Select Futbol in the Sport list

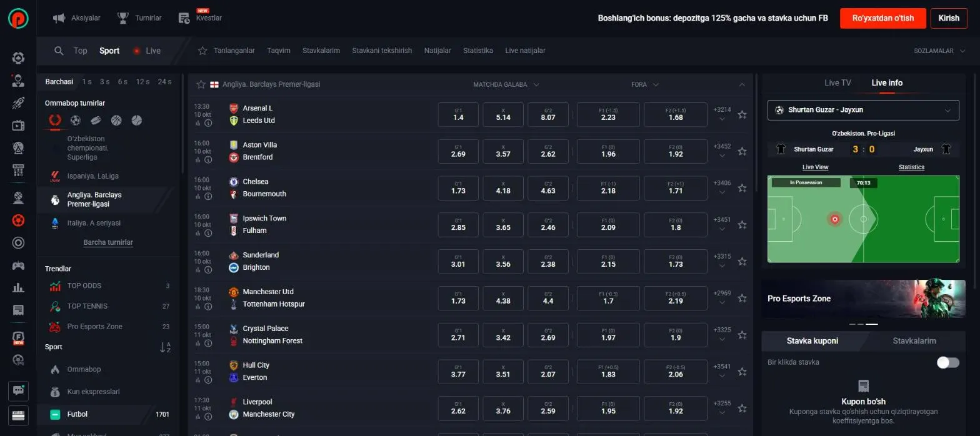point(109,414)
